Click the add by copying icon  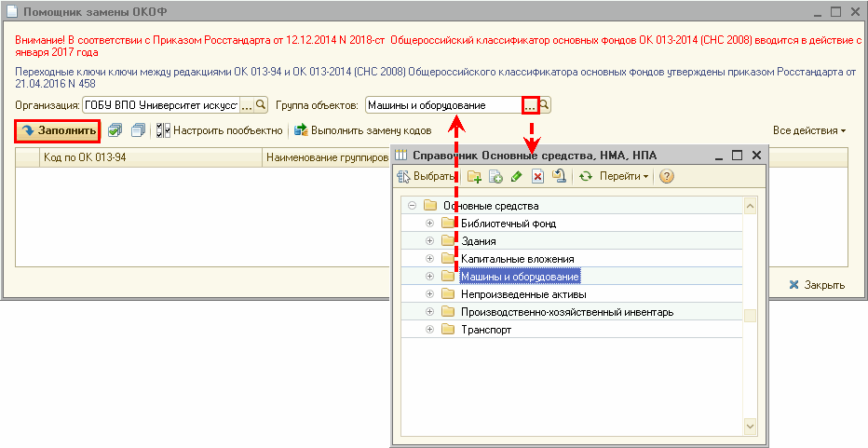tap(495, 176)
